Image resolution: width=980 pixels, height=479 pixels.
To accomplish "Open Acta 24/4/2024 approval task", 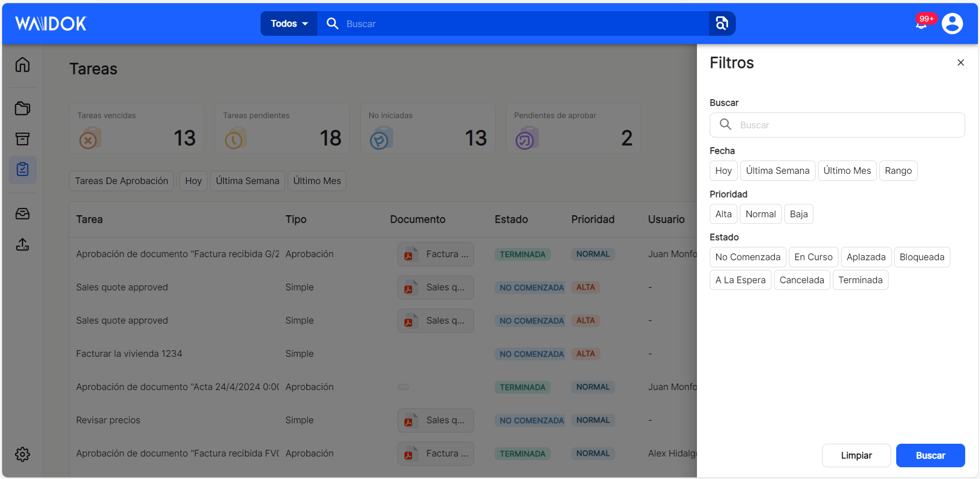I will pos(177,387).
